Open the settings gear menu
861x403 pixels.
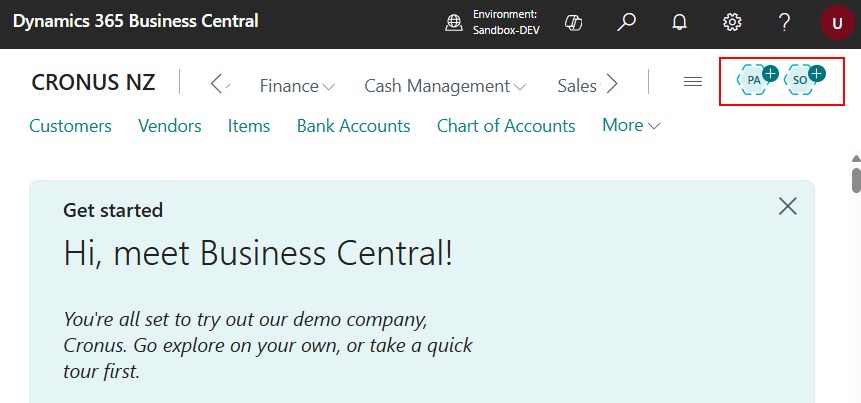coord(732,23)
